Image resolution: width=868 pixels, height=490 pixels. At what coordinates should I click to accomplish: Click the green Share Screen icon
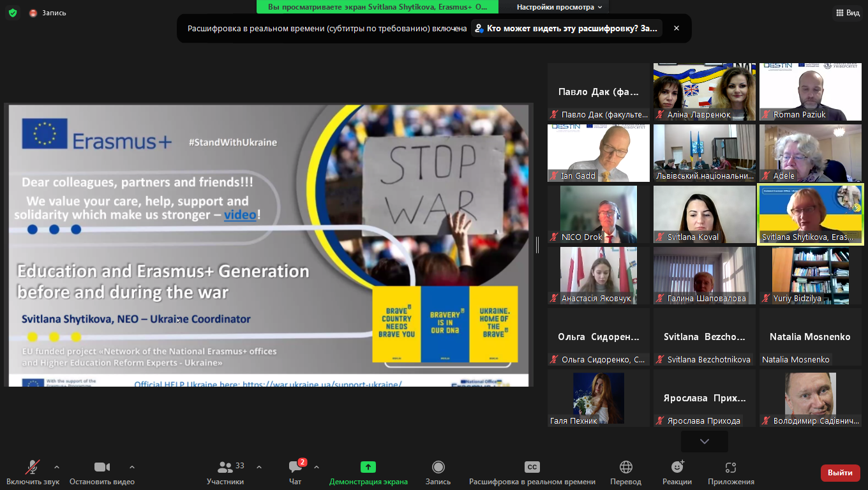368,468
